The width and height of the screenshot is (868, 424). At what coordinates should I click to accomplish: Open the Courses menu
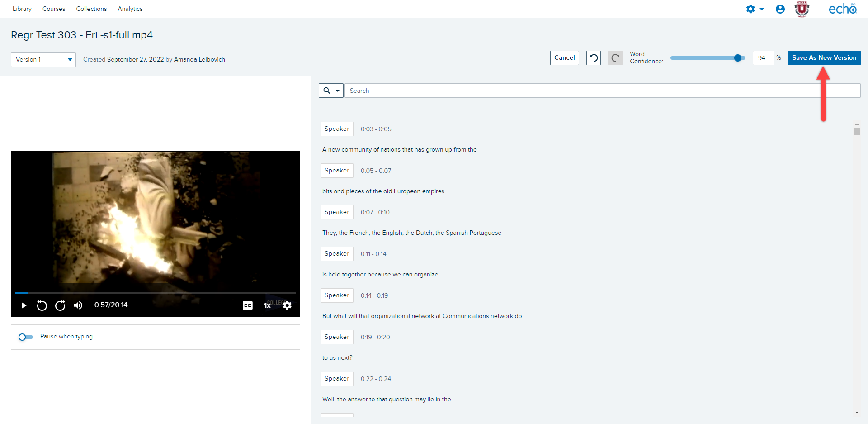[x=54, y=9]
